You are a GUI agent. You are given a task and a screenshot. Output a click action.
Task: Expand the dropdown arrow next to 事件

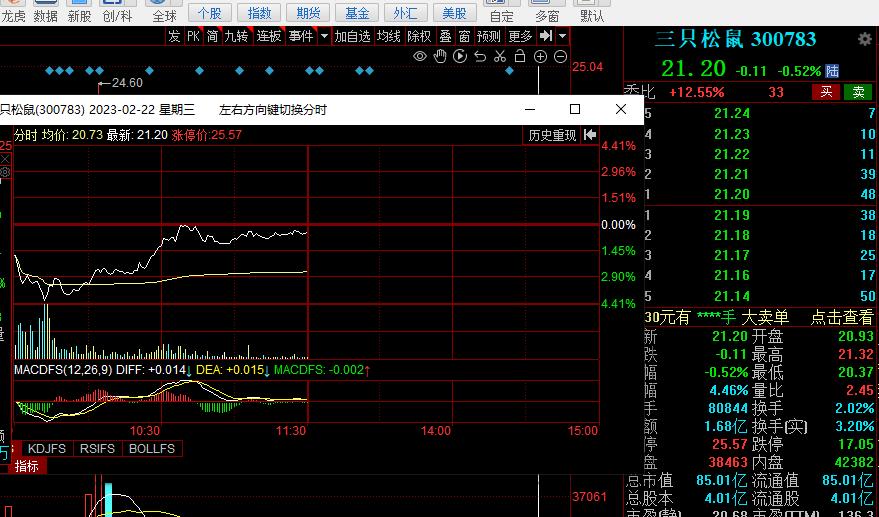point(324,37)
